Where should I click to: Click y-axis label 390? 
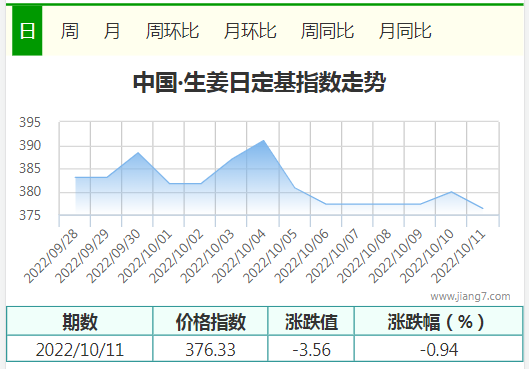click(x=30, y=146)
